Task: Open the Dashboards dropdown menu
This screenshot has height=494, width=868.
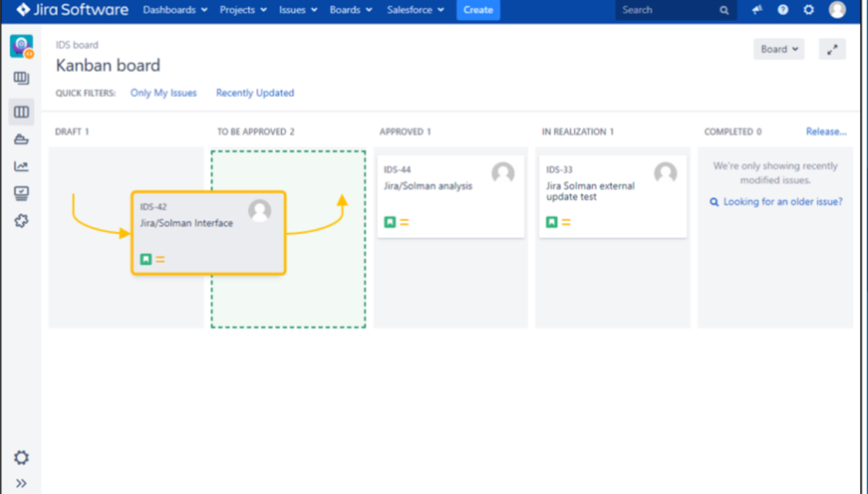Action: click(x=175, y=10)
